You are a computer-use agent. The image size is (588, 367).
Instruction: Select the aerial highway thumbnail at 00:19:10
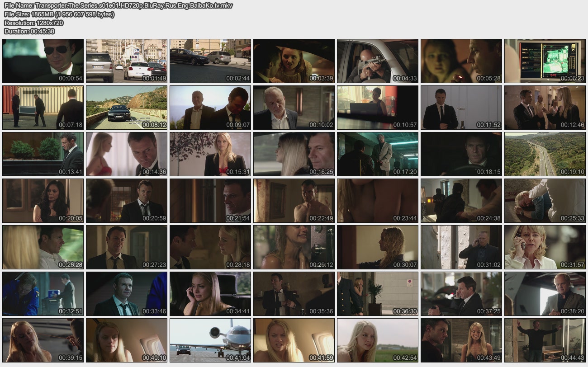545,154
